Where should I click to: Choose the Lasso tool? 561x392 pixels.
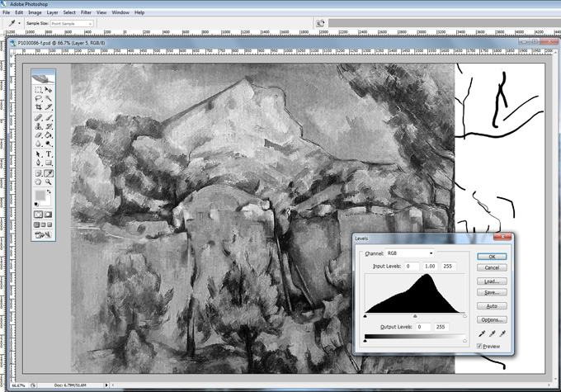point(38,98)
